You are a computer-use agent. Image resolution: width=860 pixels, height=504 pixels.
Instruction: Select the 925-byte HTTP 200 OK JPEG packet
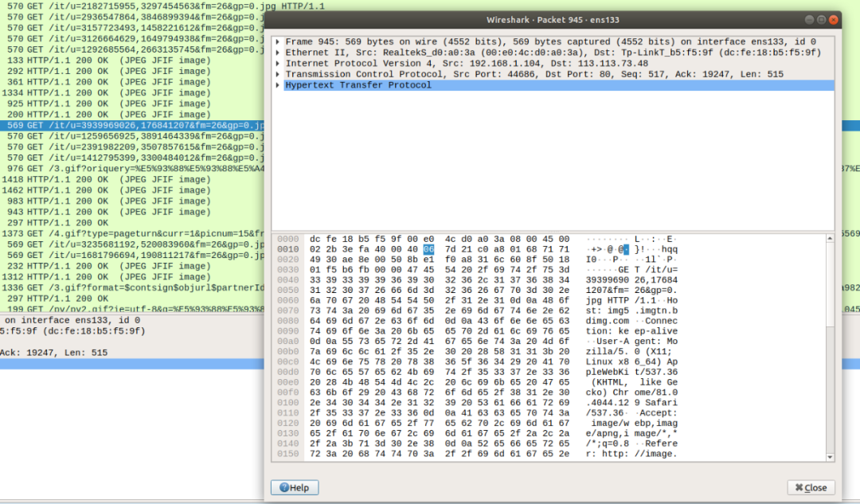[x=132, y=104]
